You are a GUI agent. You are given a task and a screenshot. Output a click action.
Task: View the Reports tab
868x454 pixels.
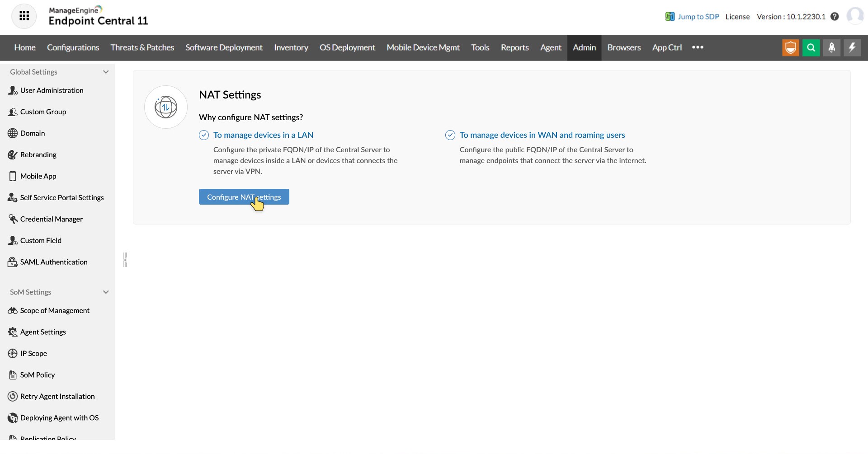pos(515,47)
